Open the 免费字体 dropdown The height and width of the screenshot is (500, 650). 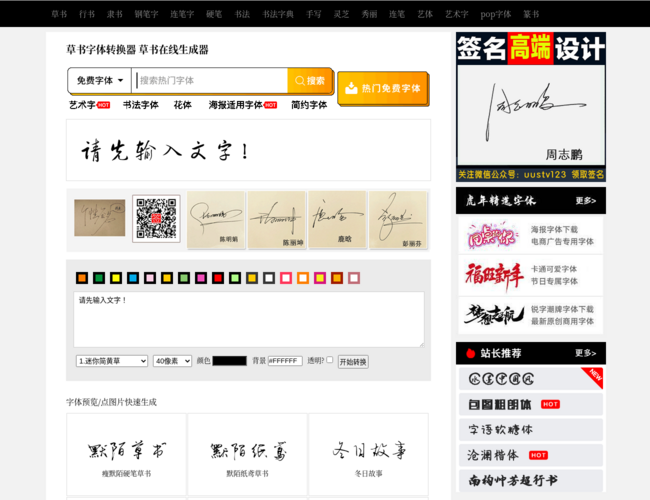point(100,80)
